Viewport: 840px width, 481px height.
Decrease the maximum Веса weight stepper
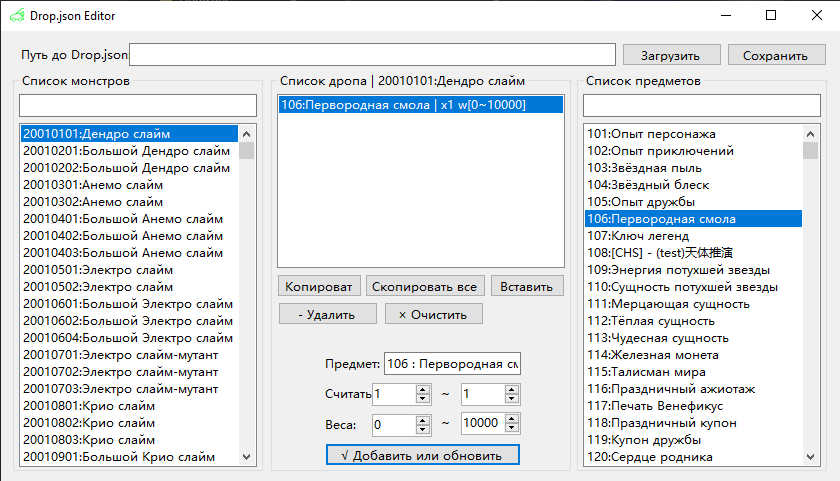click(511, 429)
